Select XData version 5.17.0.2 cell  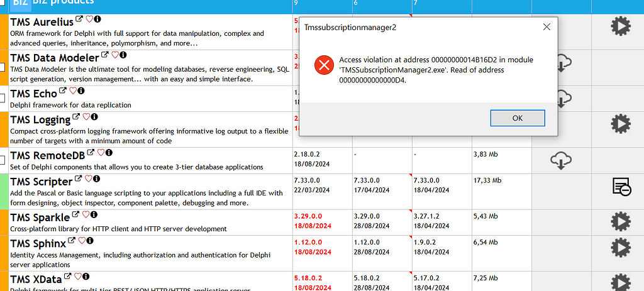[442, 282]
